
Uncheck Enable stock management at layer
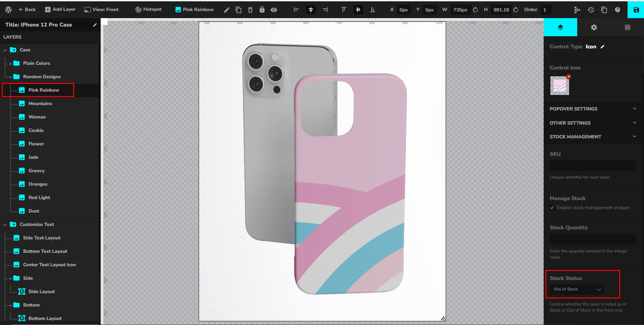coord(552,208)
